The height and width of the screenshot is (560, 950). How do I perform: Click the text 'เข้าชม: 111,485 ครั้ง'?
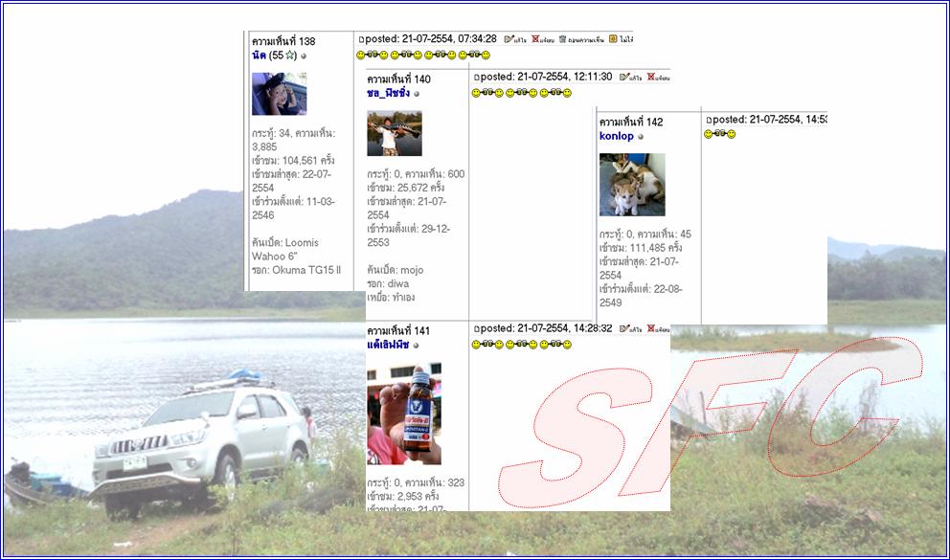[641, 248]
